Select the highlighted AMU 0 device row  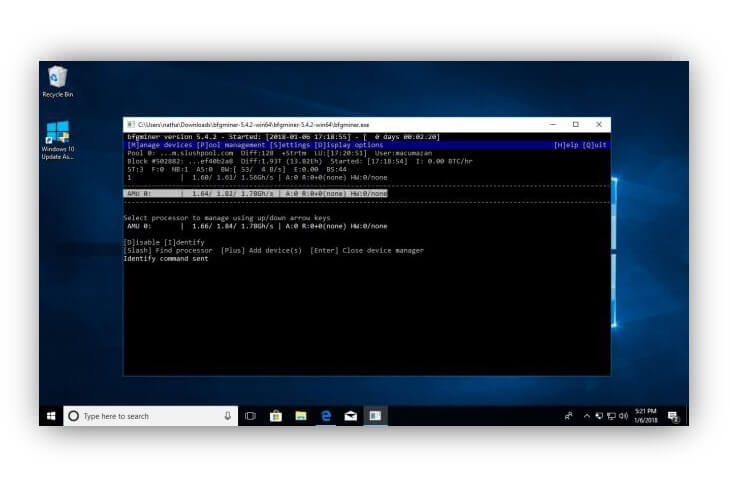pyautogui.click(x=255, y=194)
